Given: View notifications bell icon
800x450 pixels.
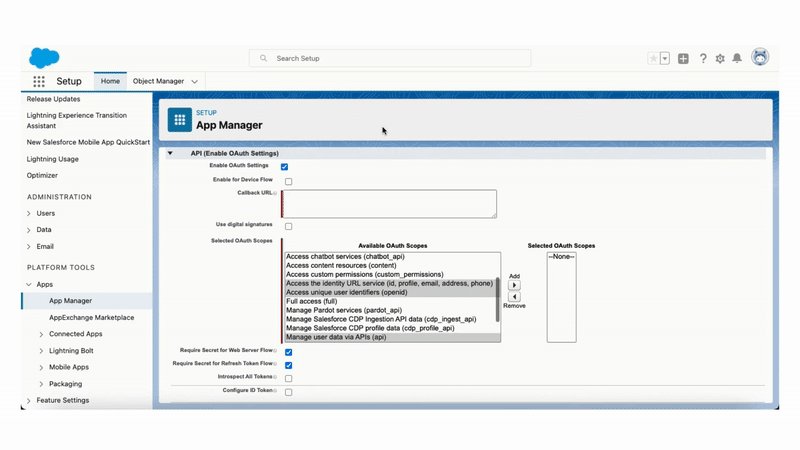Looking at the screenshot, I should coord(737,59).
